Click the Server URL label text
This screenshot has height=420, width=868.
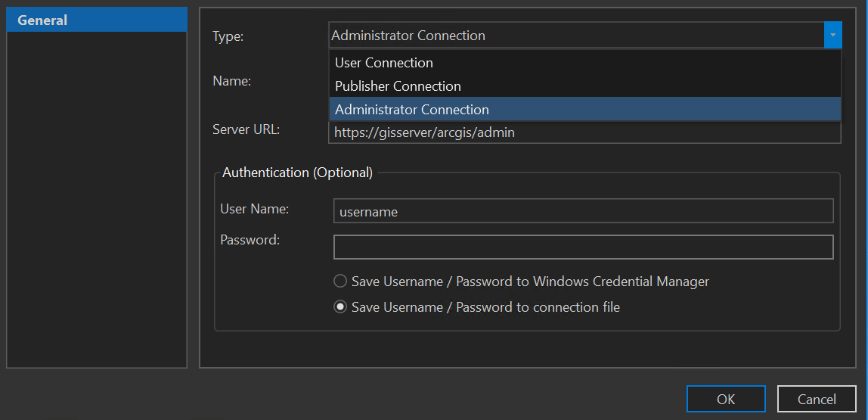pos(246,129)
